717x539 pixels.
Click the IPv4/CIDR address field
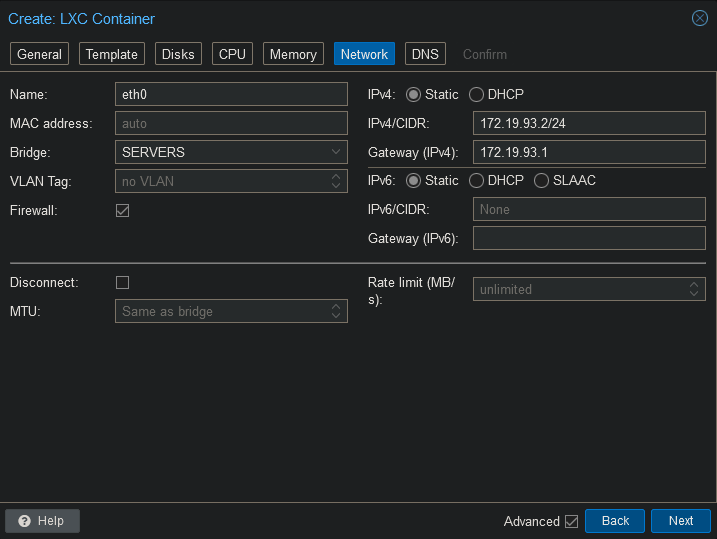tap(588, 123)
